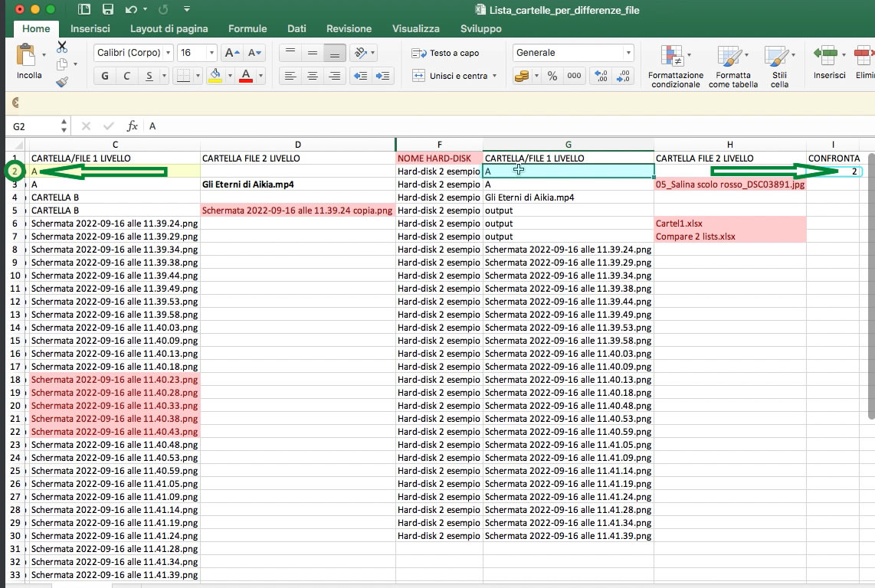
Task: Open Stili cella gallery
Action: coord(779,67)
